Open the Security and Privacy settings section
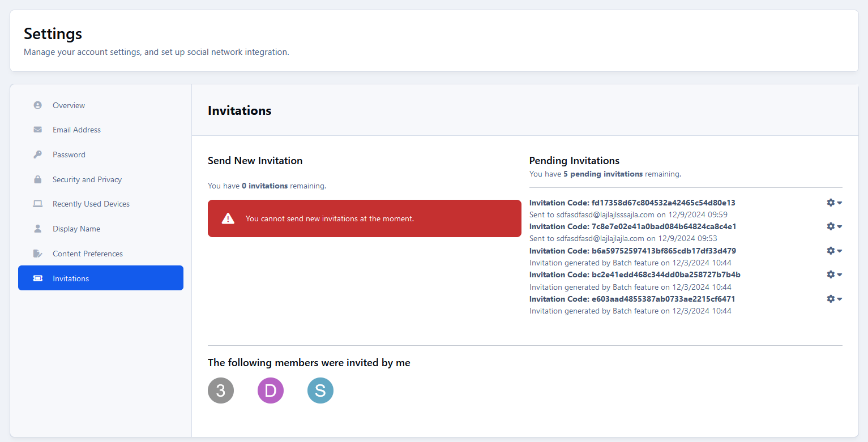868x442 pixels. tap(87, 179)
